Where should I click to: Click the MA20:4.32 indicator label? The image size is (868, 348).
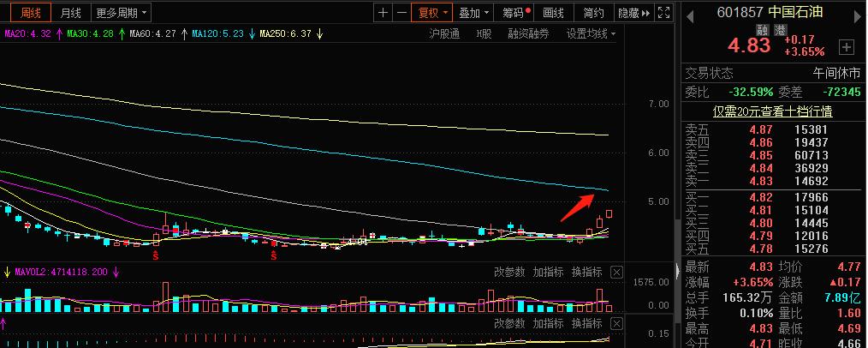(27, 33)
